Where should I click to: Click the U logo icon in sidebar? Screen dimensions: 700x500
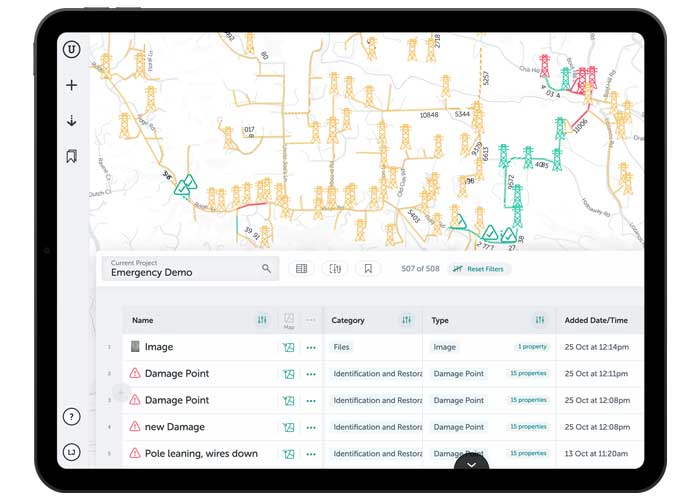click(71, 49)
